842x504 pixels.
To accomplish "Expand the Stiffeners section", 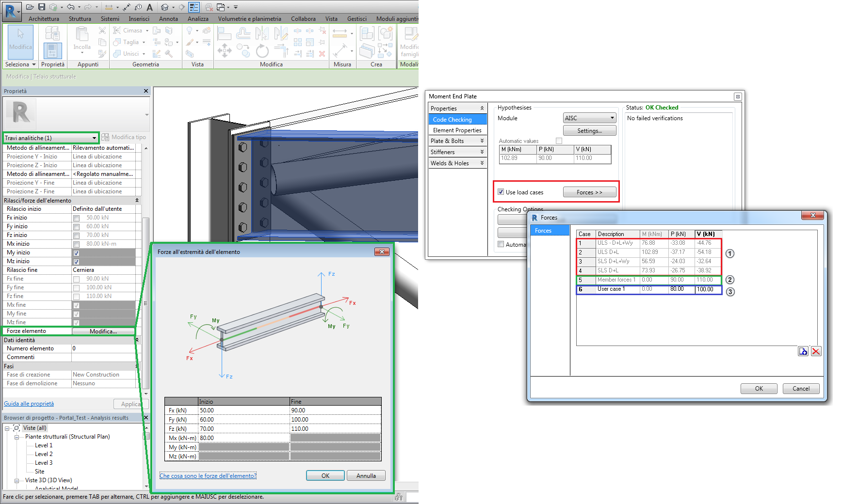I will coord(482,152).
